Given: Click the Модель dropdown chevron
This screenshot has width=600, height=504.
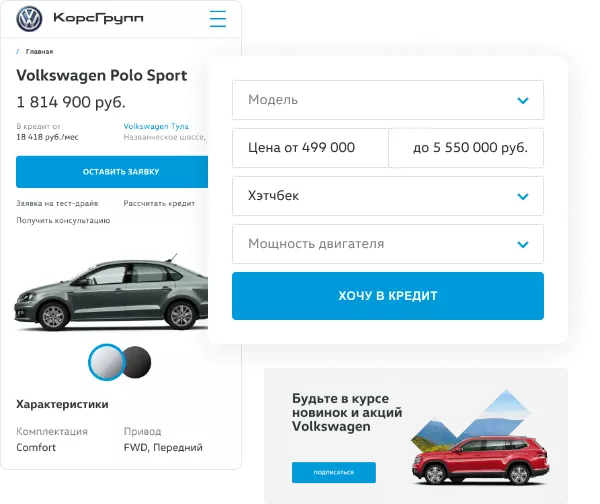Looking at the screenshot, I should click(x=523, y=101).
